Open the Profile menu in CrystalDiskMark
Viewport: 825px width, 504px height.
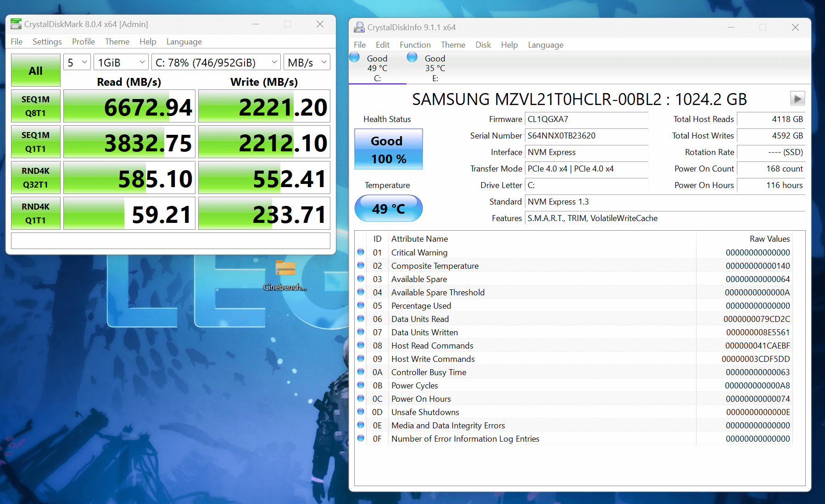[83, 42]
